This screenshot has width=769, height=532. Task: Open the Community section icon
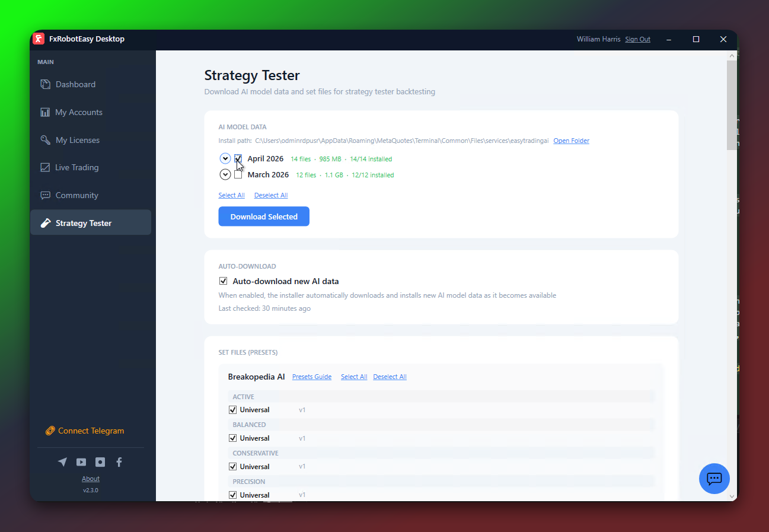pos(46,195)
